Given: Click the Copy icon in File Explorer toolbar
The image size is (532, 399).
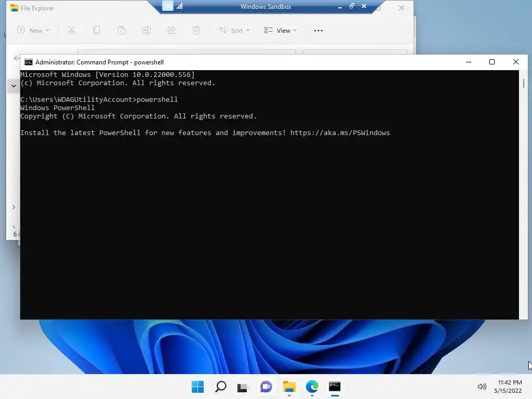Looking at the screenshot, I should point(97,31).
